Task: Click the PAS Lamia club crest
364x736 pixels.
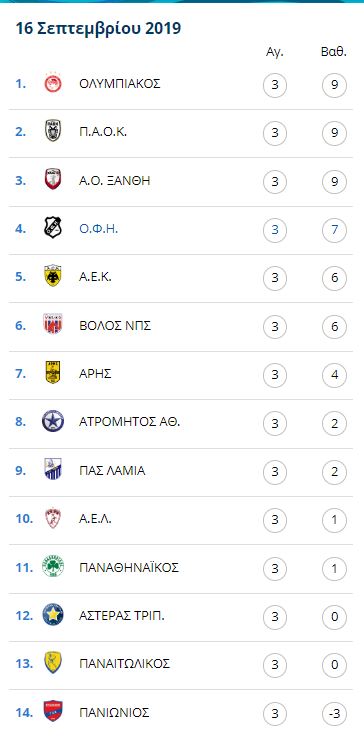Action: (53, 470)
